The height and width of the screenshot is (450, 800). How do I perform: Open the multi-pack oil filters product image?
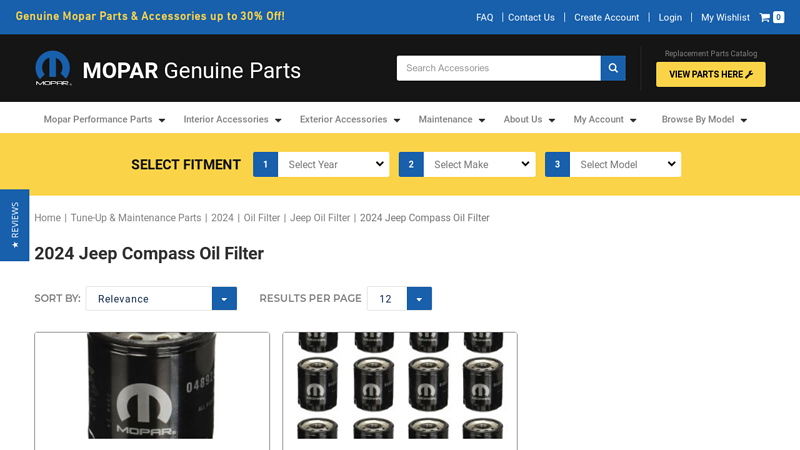(x=400, y=385)
